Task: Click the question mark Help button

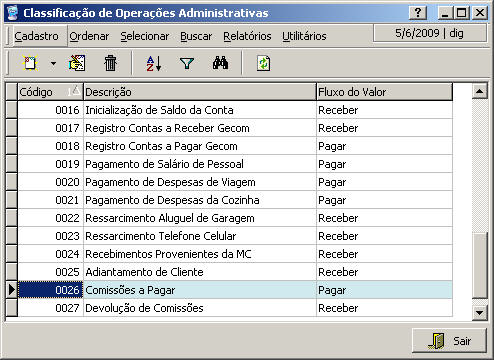Action: 418,13
